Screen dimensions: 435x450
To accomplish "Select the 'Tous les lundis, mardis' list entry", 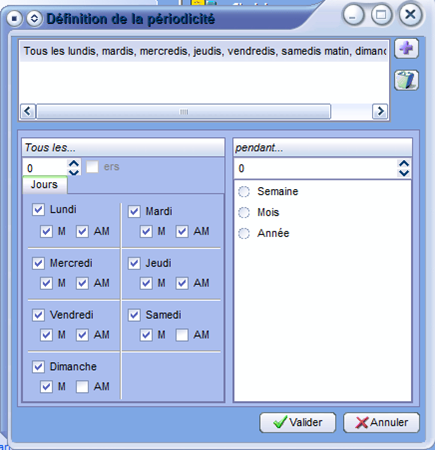I will [204, 51].
